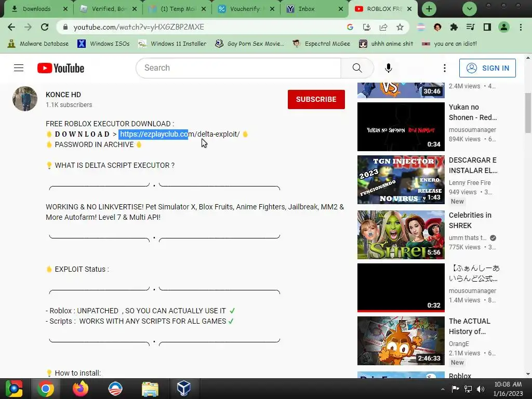Open the Yukan no Shonen video thumbnail
The image size is (532, 399).
401,127
